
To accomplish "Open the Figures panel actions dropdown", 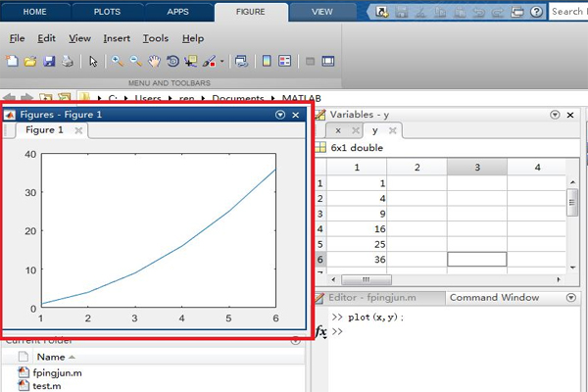I will click(x=280, y=115).
